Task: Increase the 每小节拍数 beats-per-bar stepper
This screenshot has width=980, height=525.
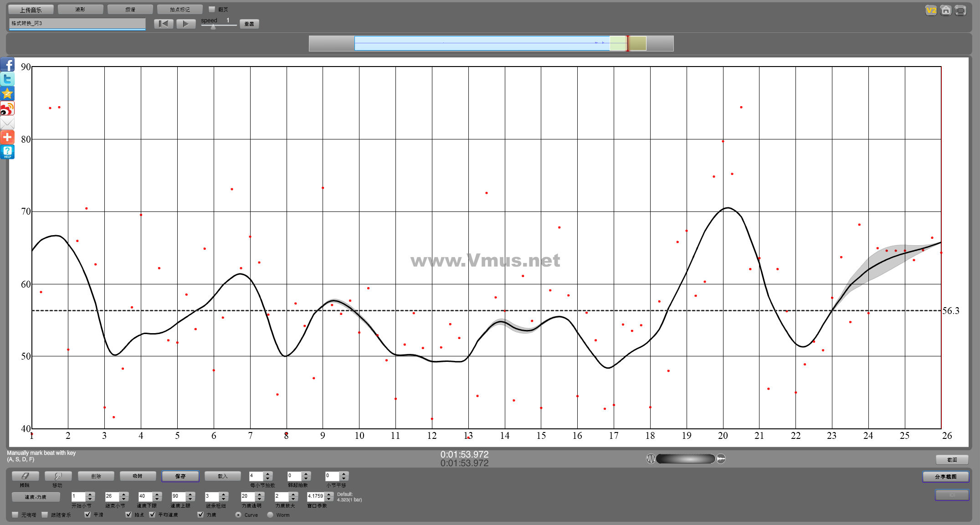Action: click(268, 474)
